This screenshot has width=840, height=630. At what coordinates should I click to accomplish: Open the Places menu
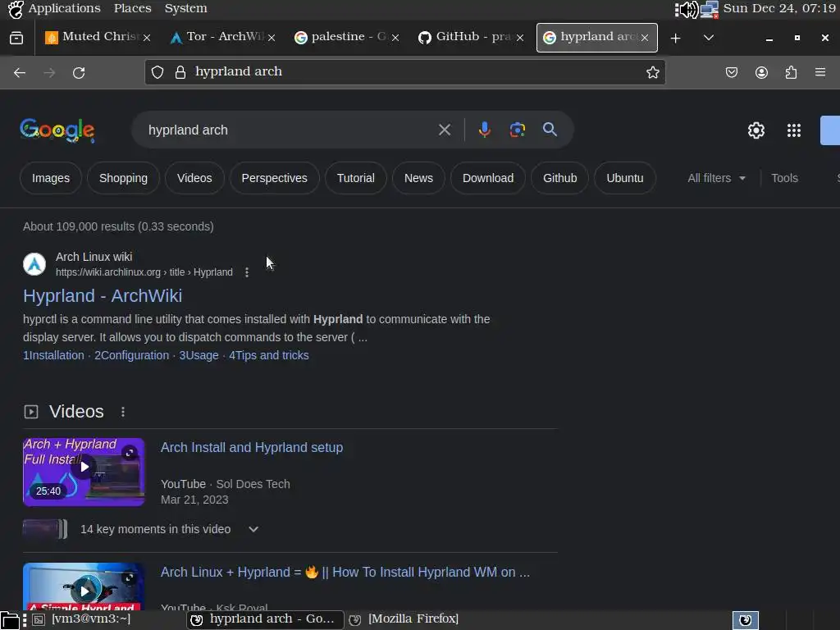[x=132, y=8]
